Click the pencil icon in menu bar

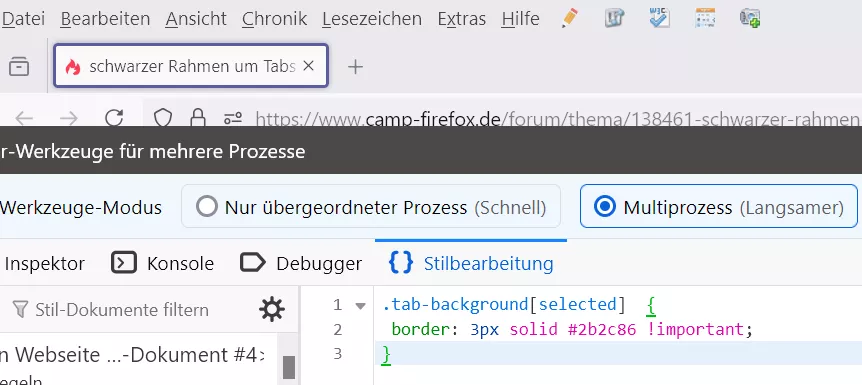pyautogui.click(x=570, y=18)
